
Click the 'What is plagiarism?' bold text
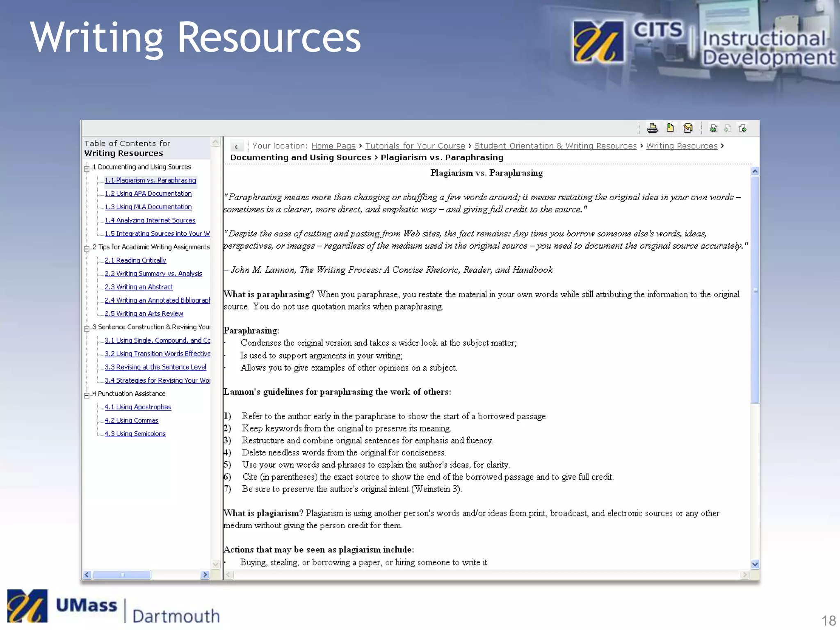point(263,514)
